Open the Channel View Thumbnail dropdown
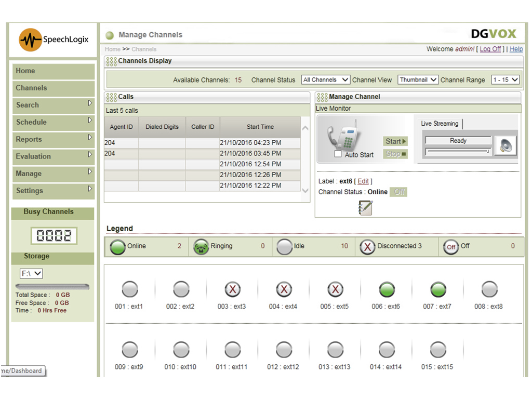The width and height of the screenshot is (532, 399). (x=418, y=80)
